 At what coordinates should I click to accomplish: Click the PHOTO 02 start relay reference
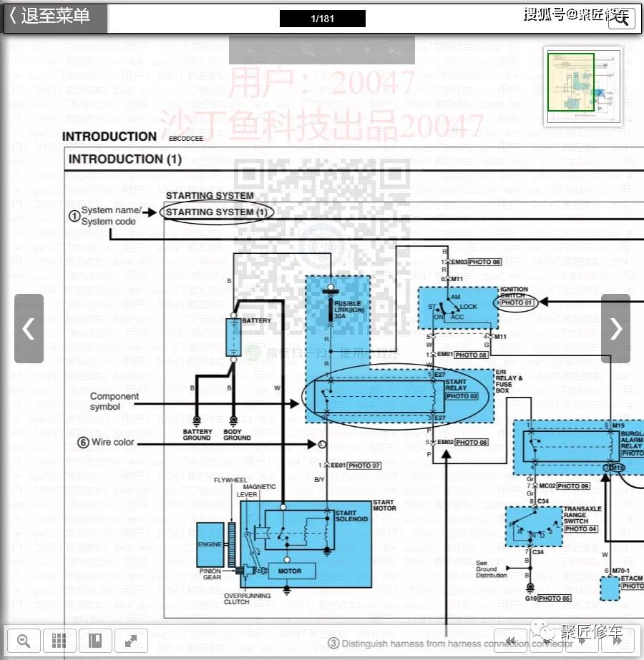[462, 396]
